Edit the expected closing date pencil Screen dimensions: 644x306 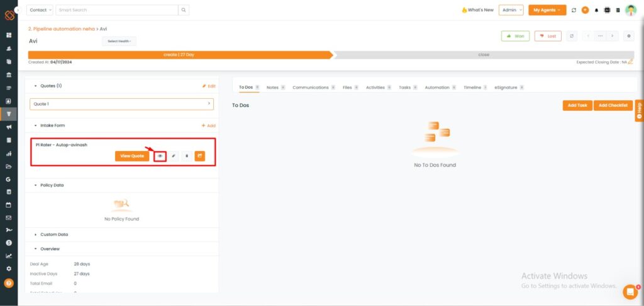(630, 62)
